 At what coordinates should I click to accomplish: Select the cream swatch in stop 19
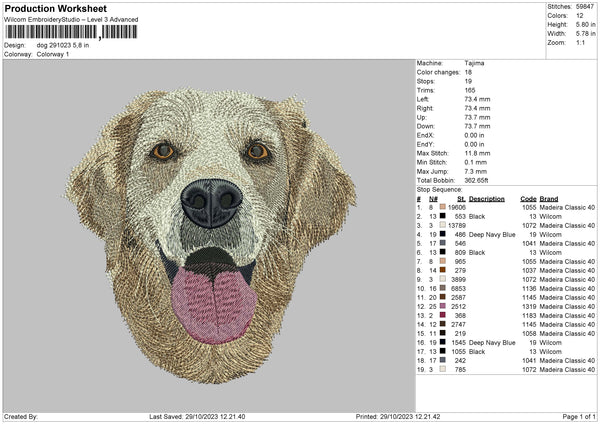click(x=441, y=369)
